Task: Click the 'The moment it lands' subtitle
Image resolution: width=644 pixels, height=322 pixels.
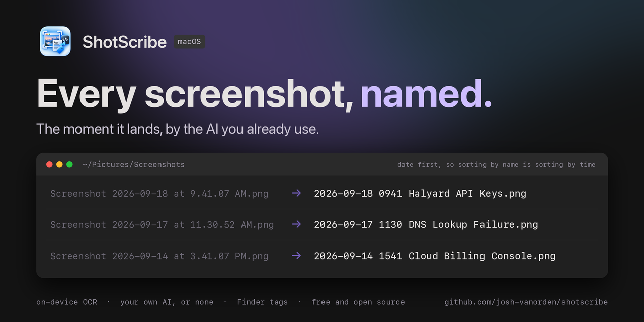Action: [178, 129]
